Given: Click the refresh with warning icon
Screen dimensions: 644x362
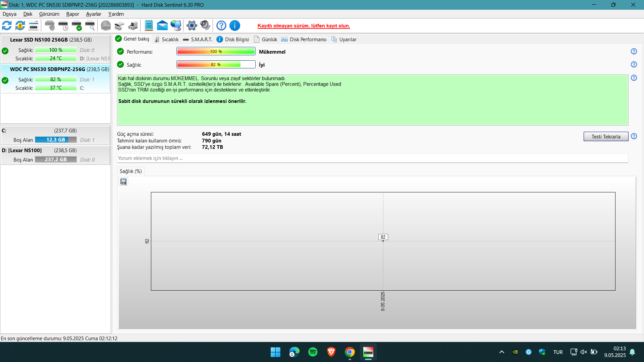Looking at the screenshot, I should pyautogui.click(x=20, y=25).
